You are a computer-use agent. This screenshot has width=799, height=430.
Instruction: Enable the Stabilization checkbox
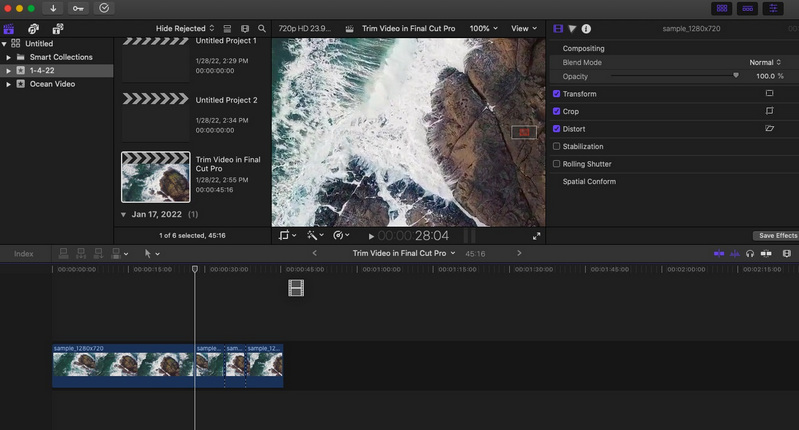click(556, 146)
